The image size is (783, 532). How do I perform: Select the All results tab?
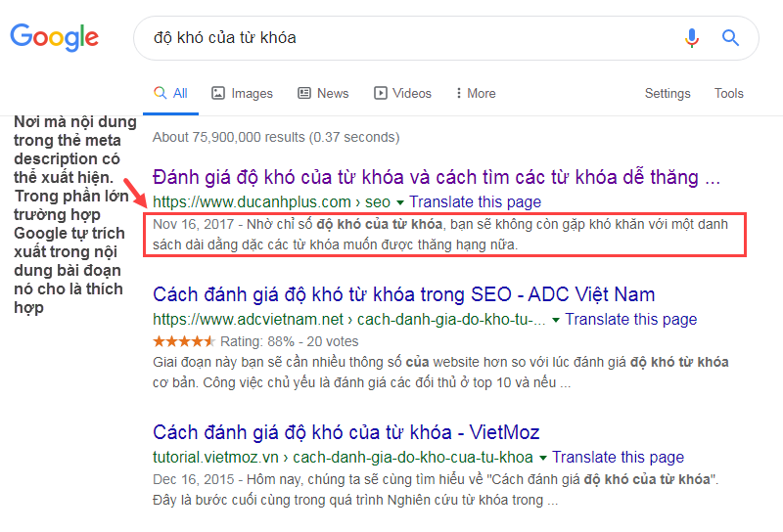point(170,93)
